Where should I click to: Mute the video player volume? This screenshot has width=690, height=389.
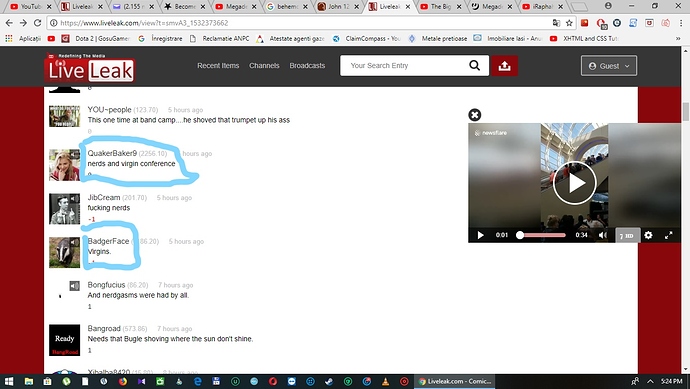(x=603, y=235)
